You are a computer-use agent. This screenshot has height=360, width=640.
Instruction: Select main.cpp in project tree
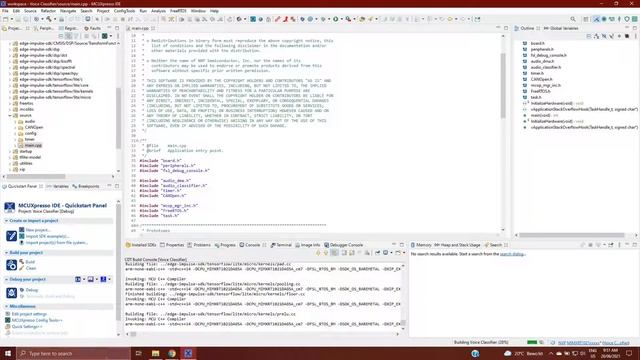click(x=33, y=145)
